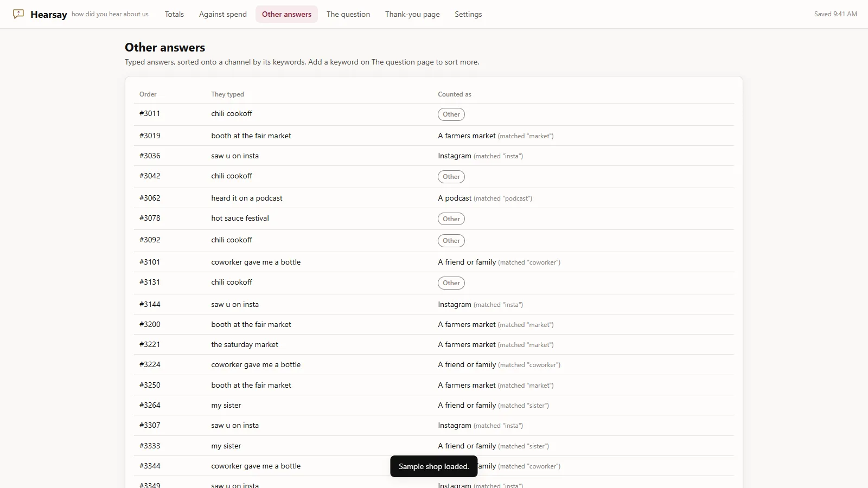Select the heard it on a podcast row
The width and height of the screenshot is (868, 488).
(x=434, y=198)
